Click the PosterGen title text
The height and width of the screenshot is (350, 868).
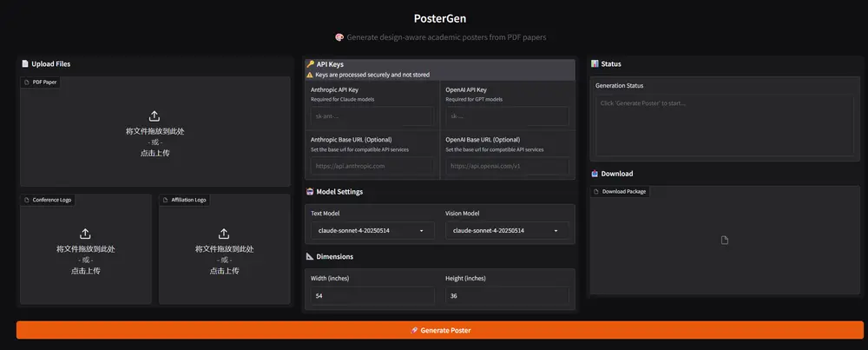[x=440, y=18]
